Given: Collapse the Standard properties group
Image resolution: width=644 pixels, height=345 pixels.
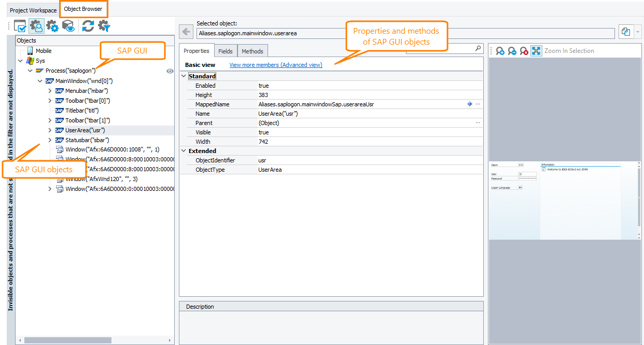Looking at the screenshot, I should 183,76.
